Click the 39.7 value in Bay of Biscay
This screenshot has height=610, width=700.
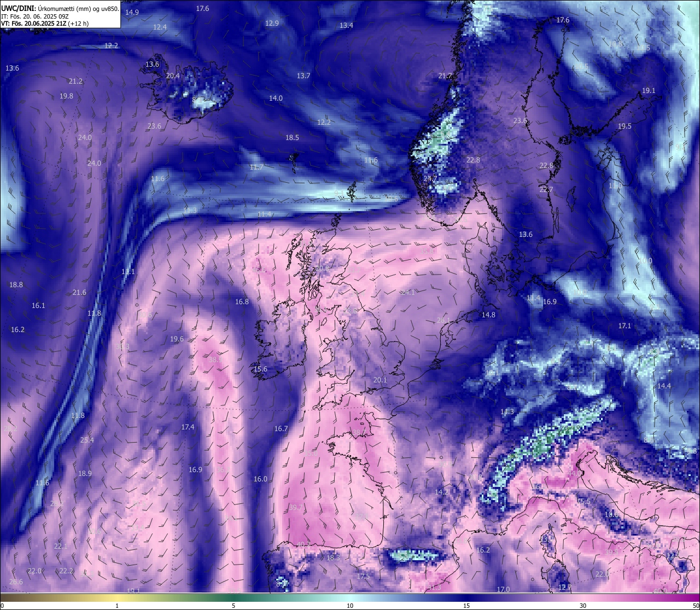pos(296,507)
